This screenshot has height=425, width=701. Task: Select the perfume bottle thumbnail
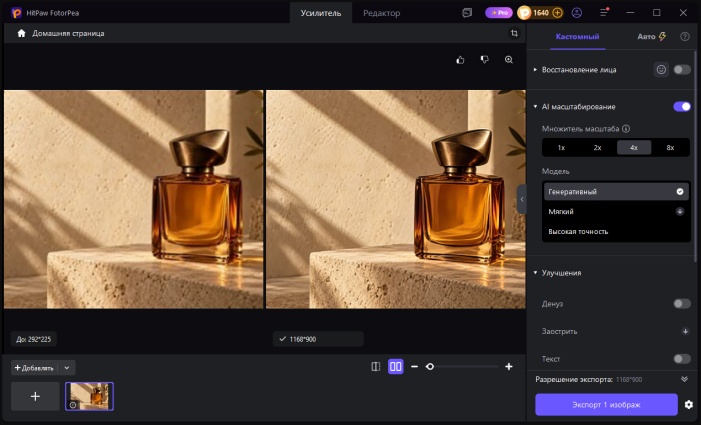[89, 396]
